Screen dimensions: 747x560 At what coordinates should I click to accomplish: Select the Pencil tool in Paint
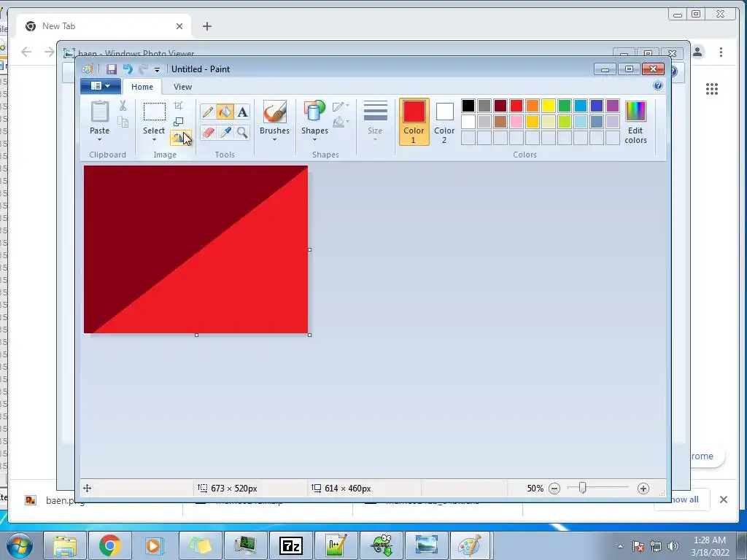208,112
